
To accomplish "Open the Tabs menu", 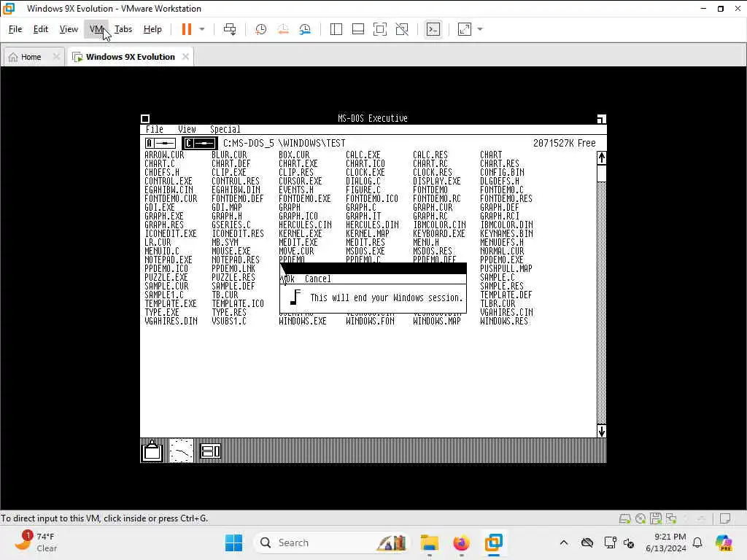I will click(123, 29).
